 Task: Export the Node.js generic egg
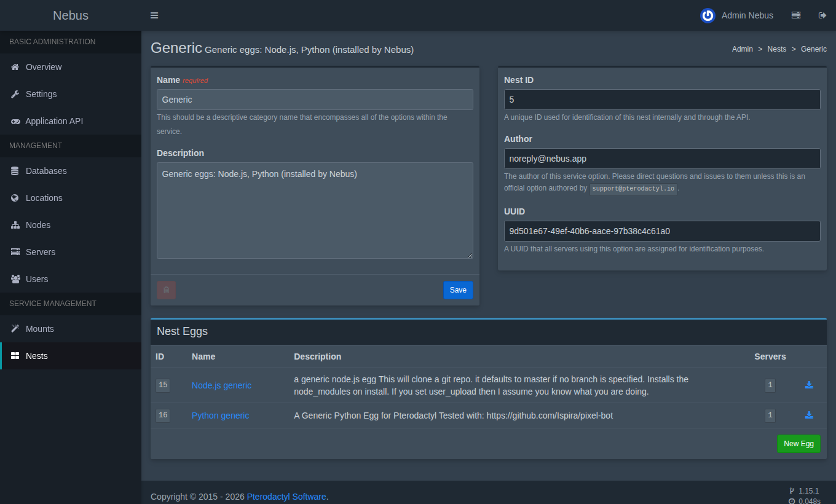click(x=809, y=385)
